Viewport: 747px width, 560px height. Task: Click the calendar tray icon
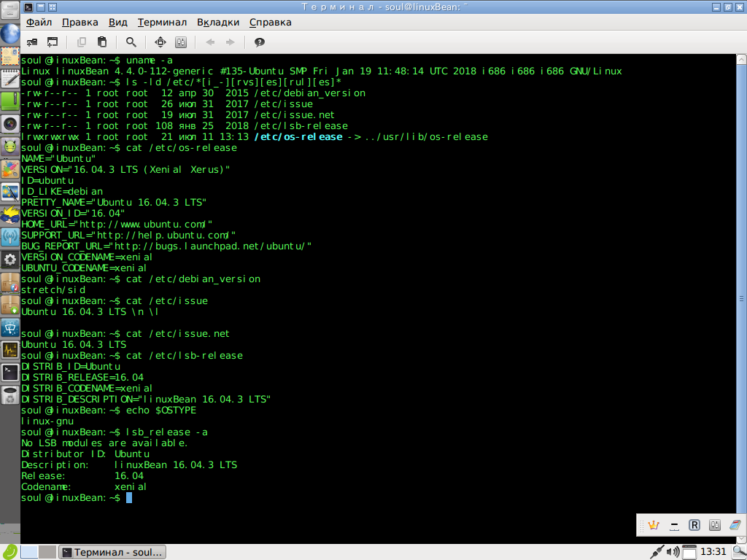[689, 552]
